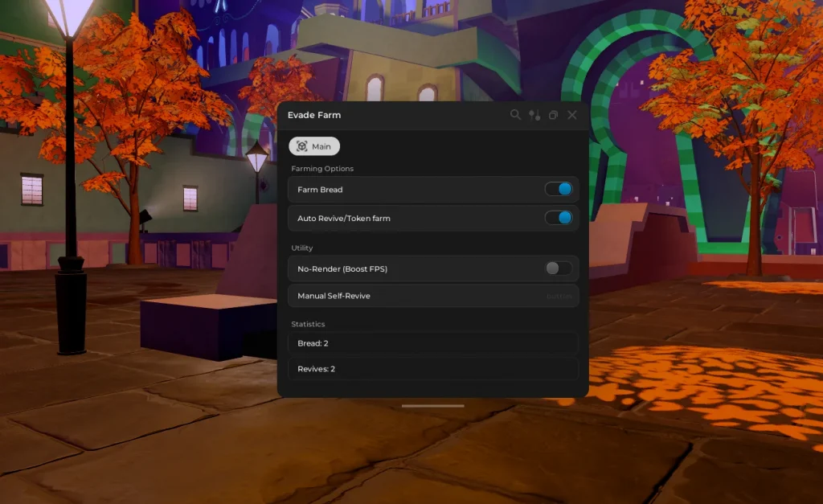Click the Evade Farm window title
The image size is (823, 504).
[314, 115]
